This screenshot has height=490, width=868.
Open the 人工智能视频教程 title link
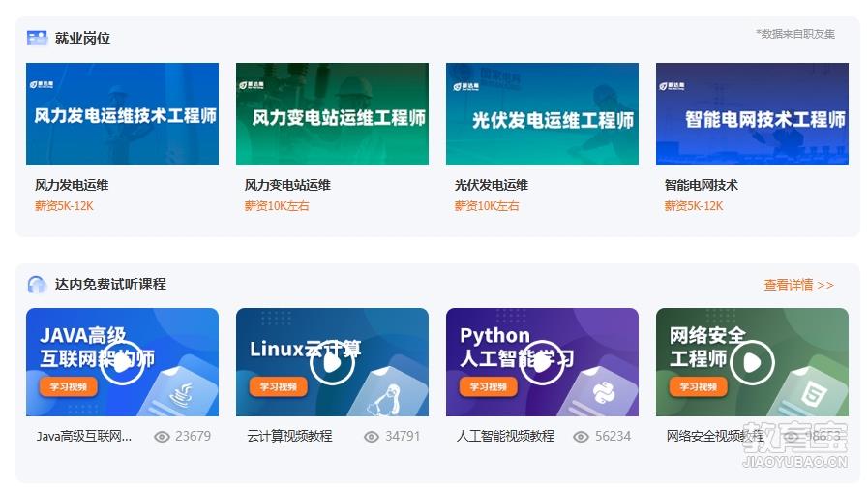click(x=505, y=437)
